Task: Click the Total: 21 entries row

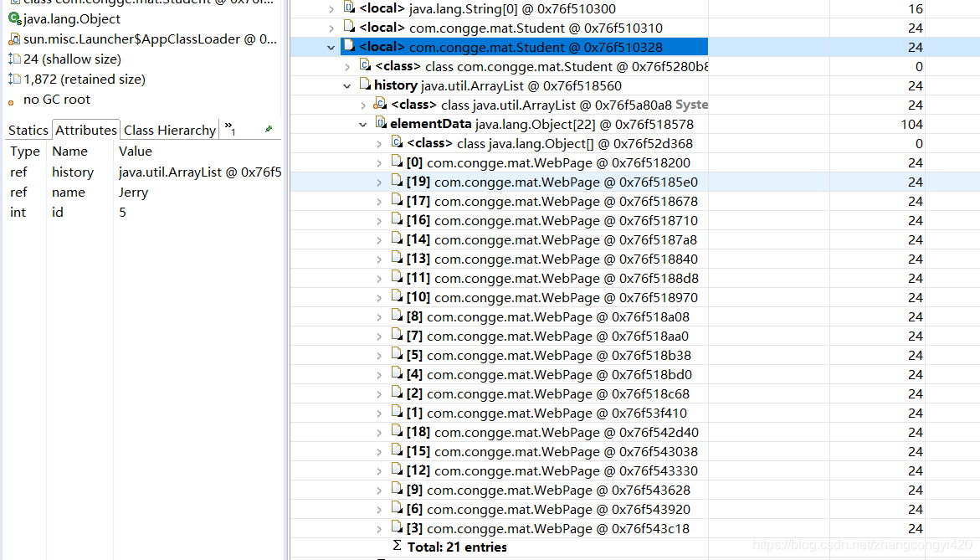Action: pyautogui.click(x=457, y=547)
